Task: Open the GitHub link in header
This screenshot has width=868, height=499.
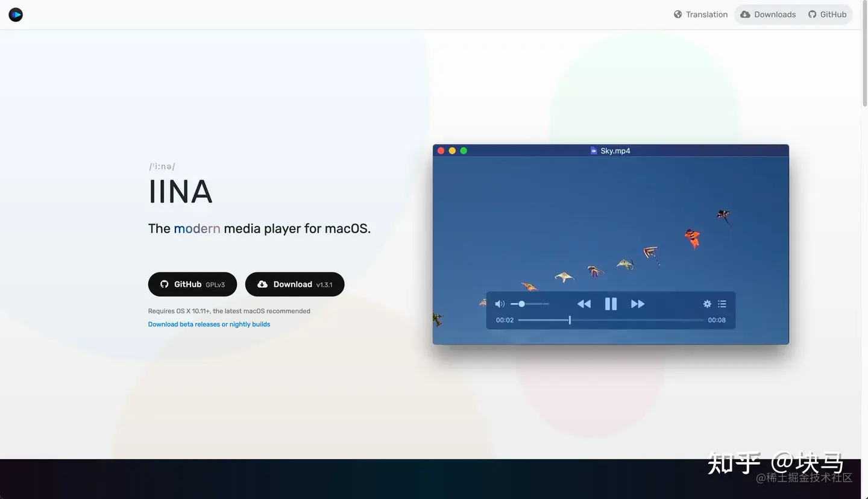Action: click(827, 14)
